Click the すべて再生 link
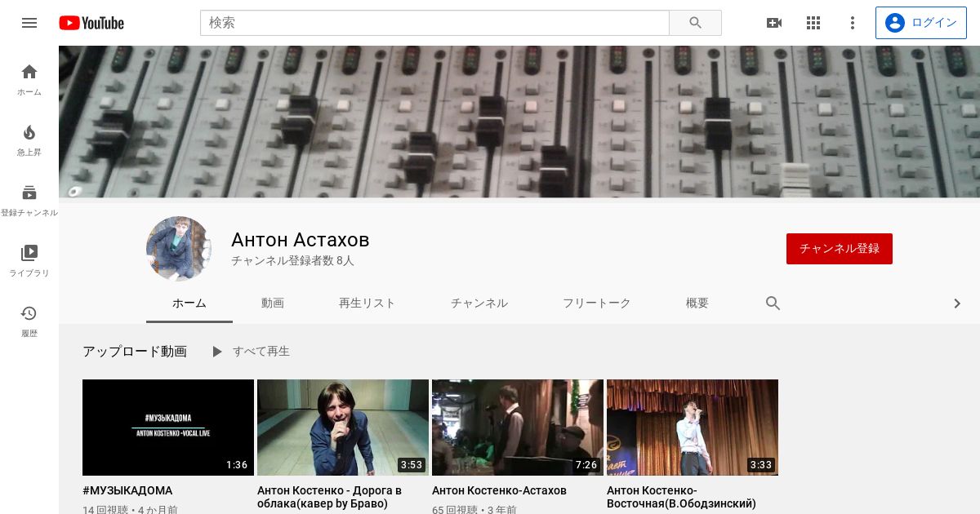 coord(261,352)
